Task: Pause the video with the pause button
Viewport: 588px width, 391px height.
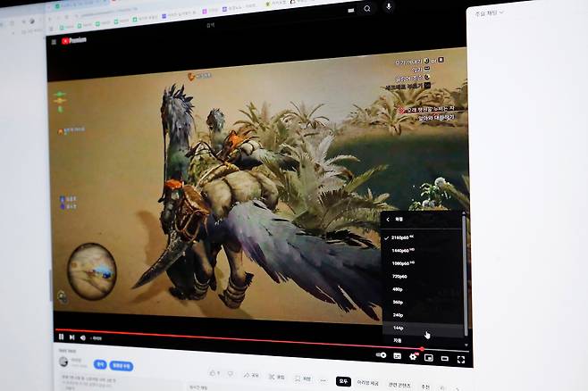Action: click(x=61, y=337)
